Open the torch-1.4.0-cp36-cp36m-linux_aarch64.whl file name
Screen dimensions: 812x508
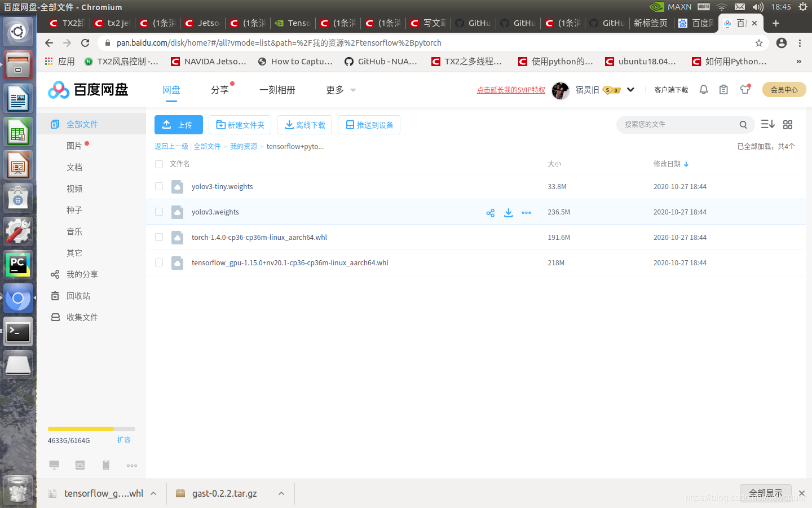[259, 238]
